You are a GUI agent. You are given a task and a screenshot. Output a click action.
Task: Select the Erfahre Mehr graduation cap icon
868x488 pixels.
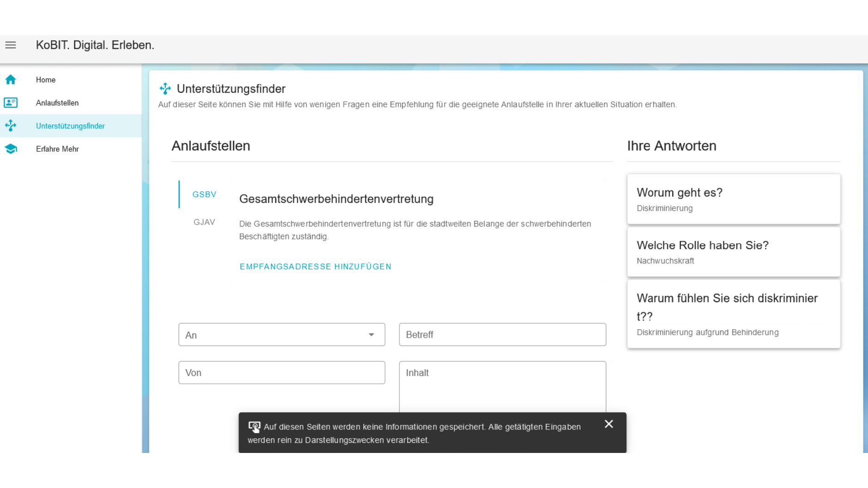[x=10, y=149]
